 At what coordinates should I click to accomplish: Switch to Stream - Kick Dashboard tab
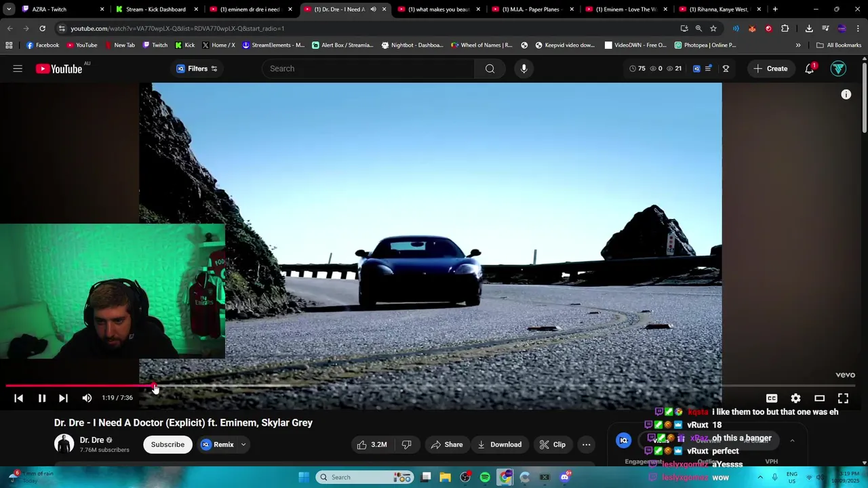pyautogui.click(x=157, y=9)
